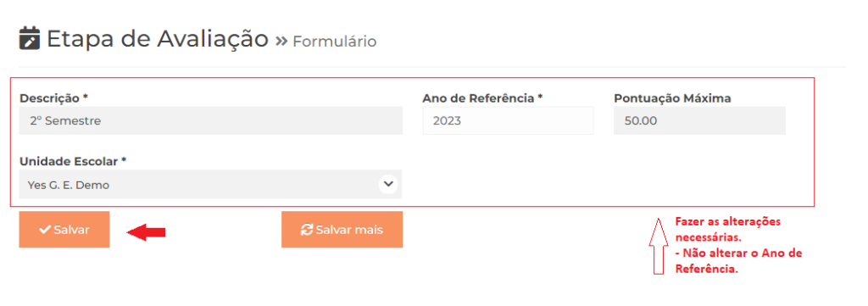Click the Salvar mais button

pos(342,230)
